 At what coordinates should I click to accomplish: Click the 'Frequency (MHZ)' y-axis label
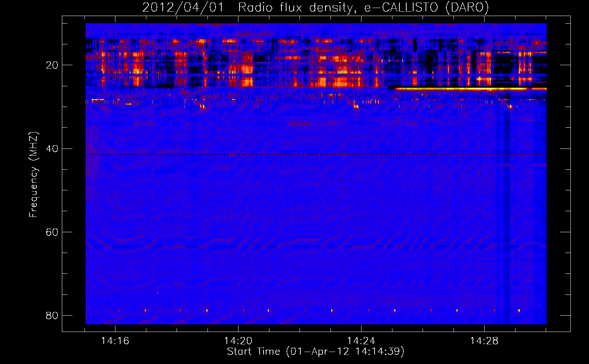[x=33, y=175]
